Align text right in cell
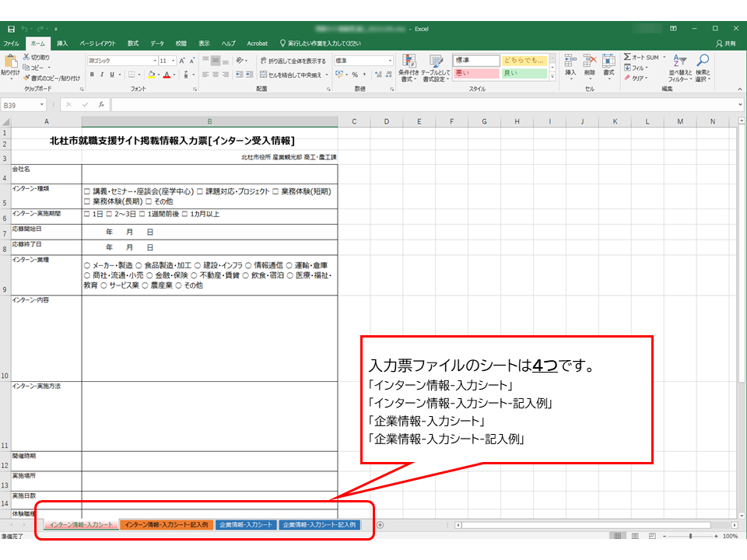747x560 pixels. [226, 75]
